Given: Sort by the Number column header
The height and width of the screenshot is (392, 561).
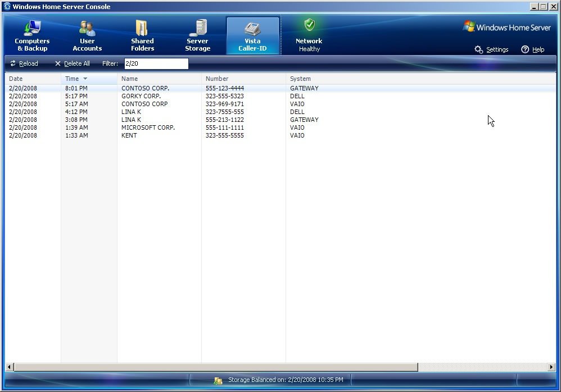Looking at the screenshot, I should click(243, 79).
